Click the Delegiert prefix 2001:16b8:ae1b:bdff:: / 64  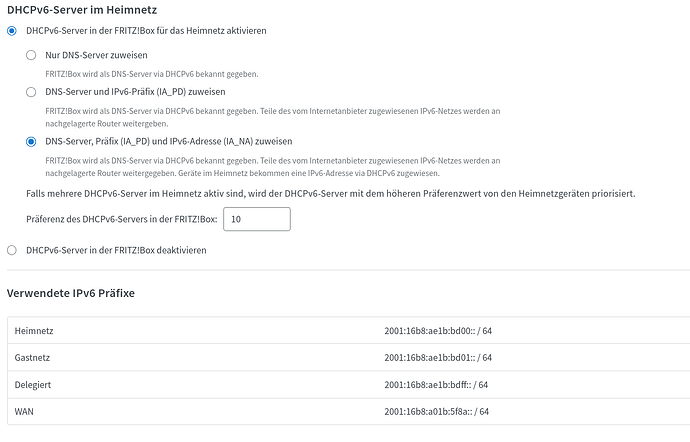pyautogui.click(x=436, y=384)
